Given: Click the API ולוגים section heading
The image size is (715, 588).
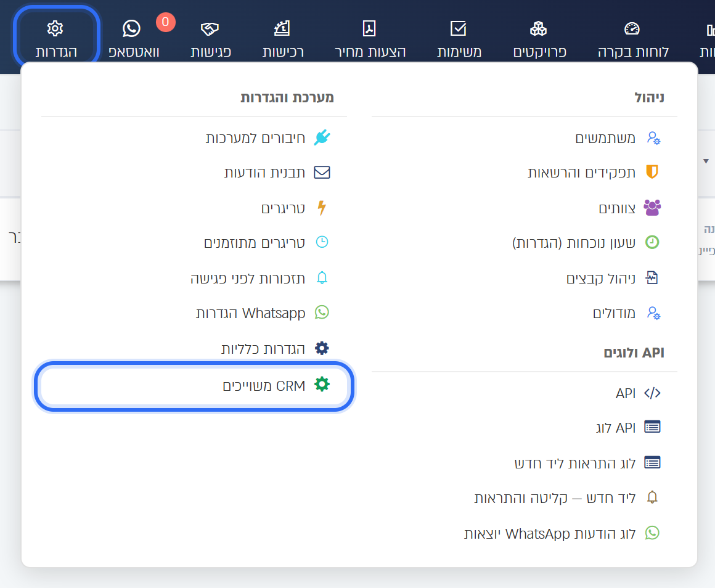Looking at the screenshot, I should [x=634, y=353].
